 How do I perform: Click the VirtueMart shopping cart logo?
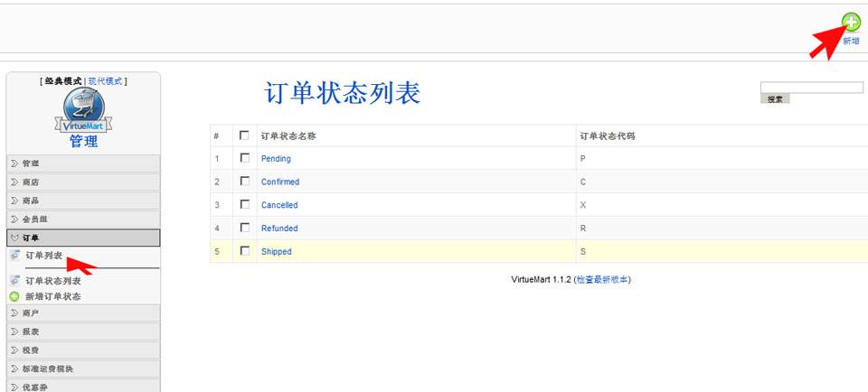(83, 110)
